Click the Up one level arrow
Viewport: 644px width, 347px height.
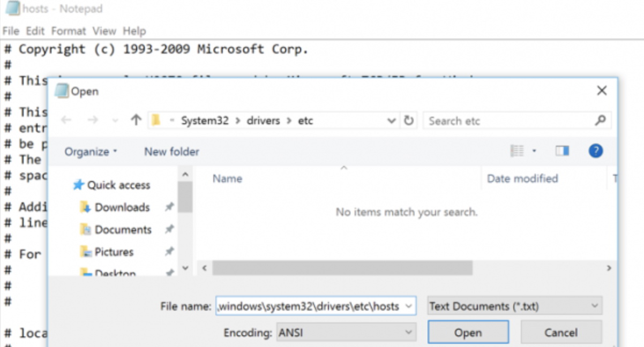tap(136, 120)
